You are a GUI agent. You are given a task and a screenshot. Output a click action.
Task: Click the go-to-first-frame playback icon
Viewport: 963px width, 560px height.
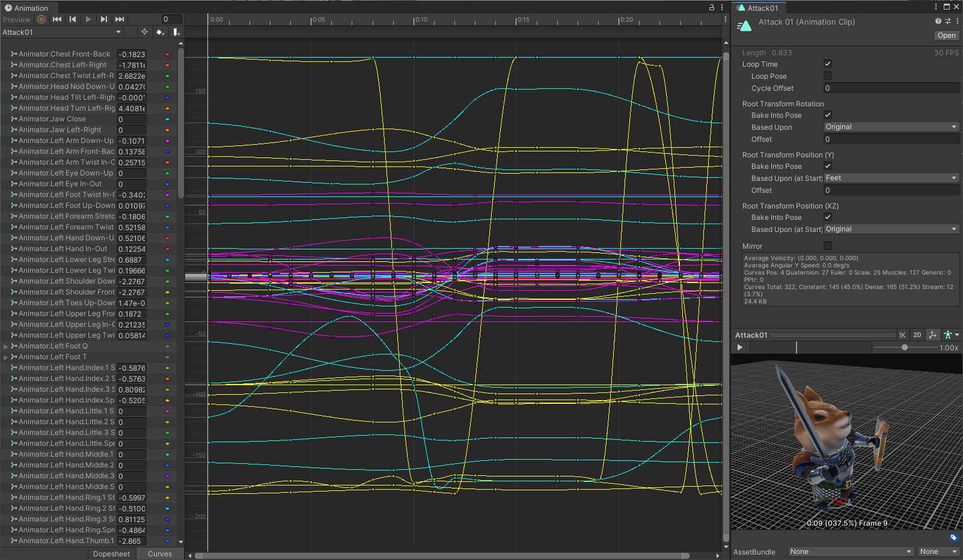tap(57, 19)
